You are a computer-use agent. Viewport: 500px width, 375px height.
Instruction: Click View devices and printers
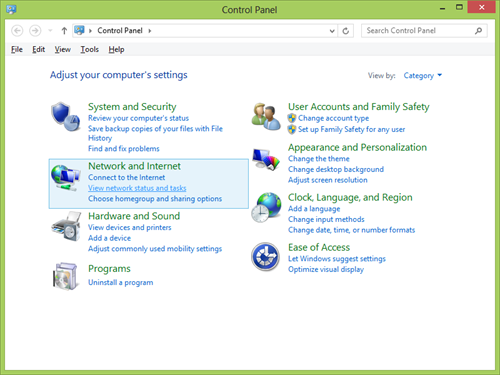pyautogui.click(x=130, y=228)
